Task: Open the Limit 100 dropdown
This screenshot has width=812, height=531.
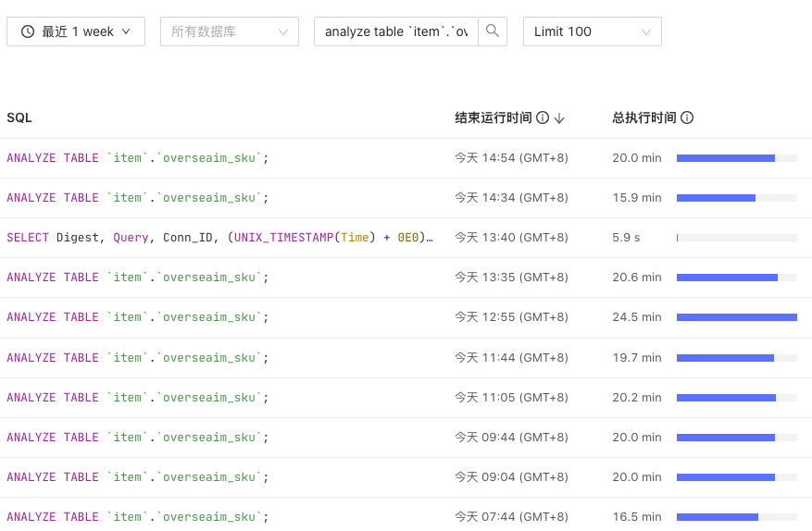Action: (593, 31)
